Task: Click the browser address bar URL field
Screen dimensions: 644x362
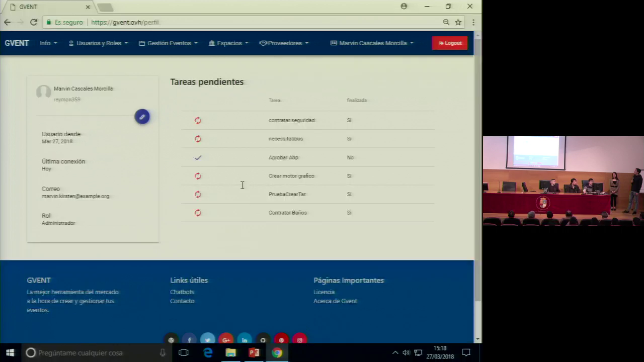Action: pyautogui.click(x=252, y=22)
